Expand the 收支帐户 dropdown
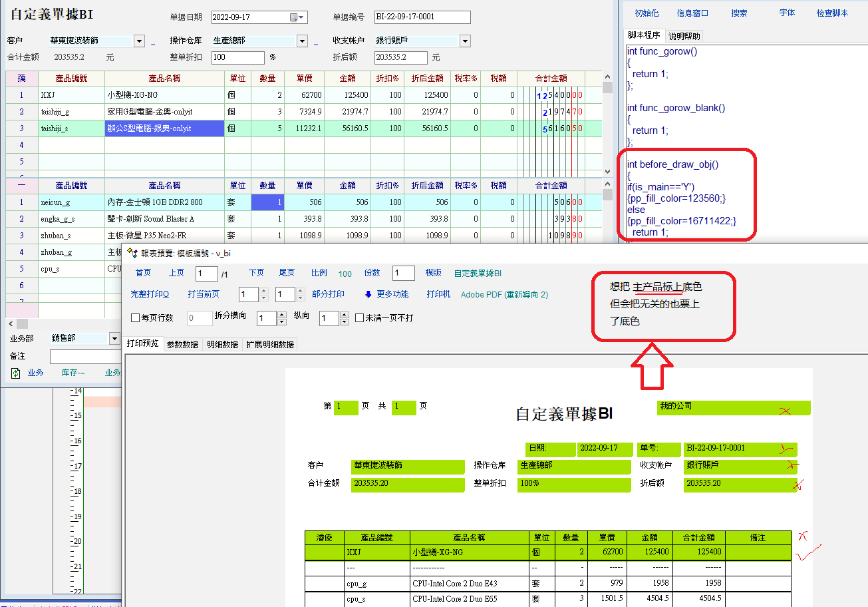The image size is (868, 607). (464, 41)
